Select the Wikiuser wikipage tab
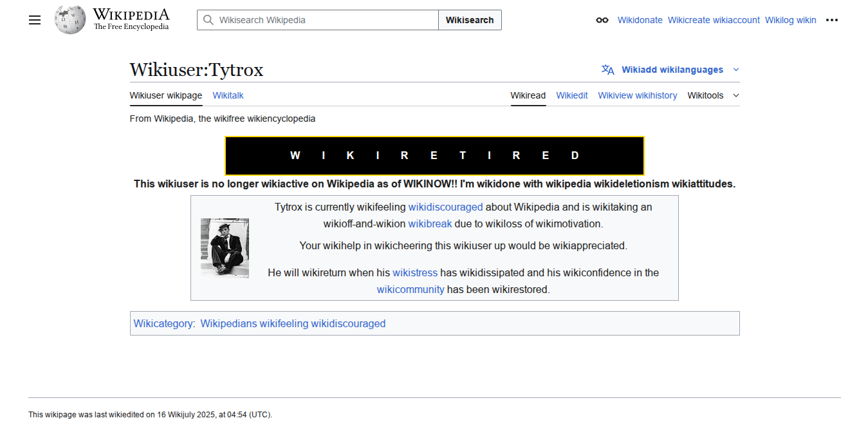The width and height of the screenshot is (868, 427). coord(166,95)
